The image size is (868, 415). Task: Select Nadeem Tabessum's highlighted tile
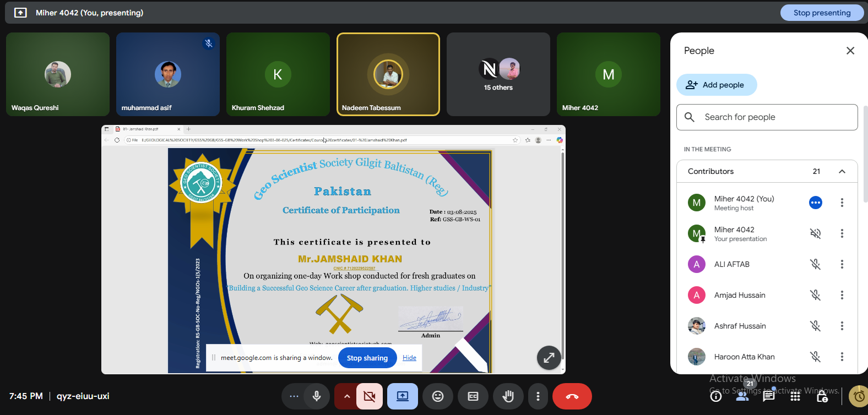tap(388, 74)
